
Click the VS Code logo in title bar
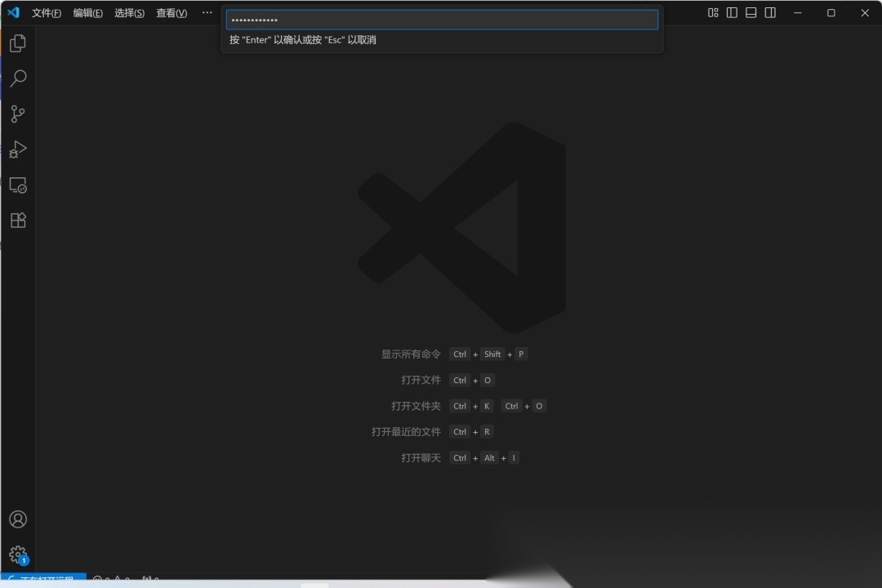point(13,12)
